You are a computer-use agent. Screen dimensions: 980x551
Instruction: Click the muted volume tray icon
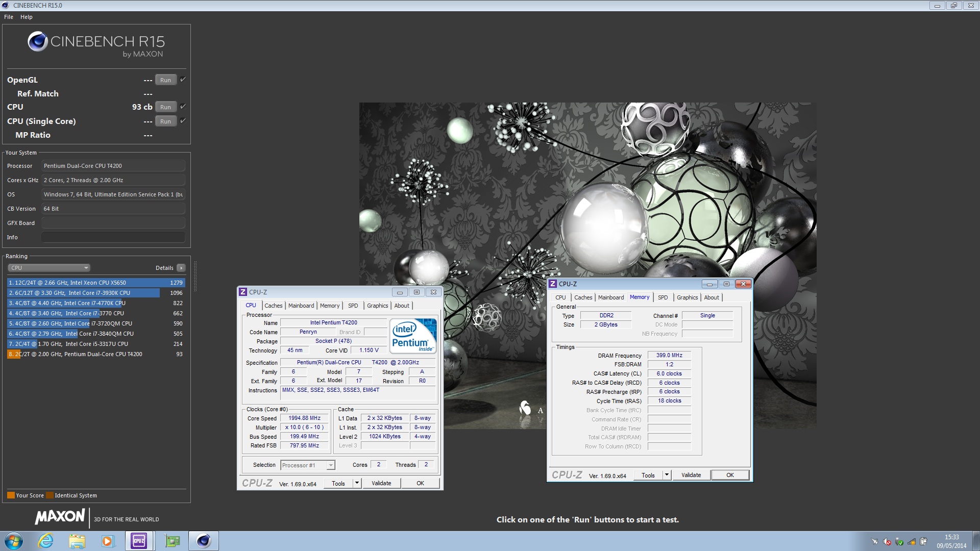point(888,542)
